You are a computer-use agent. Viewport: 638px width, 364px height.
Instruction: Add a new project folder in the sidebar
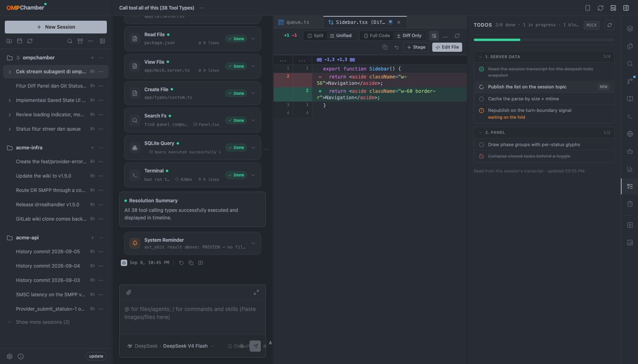click(9, 41)
